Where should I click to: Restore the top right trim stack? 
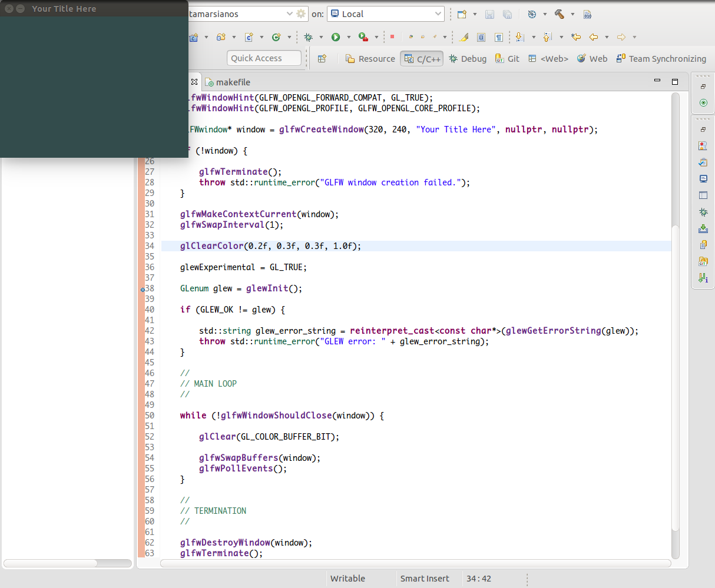(703, 87)
